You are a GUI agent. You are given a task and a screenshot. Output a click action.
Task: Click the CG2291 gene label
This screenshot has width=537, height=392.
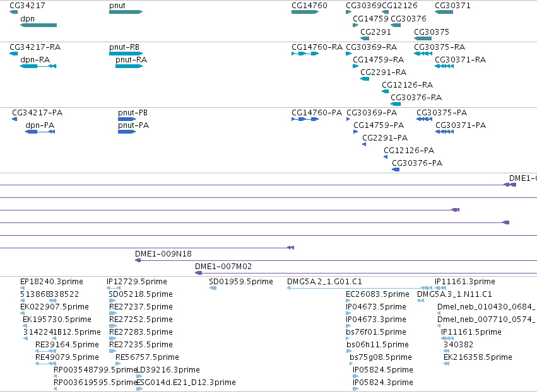click(x=375, y=32)
